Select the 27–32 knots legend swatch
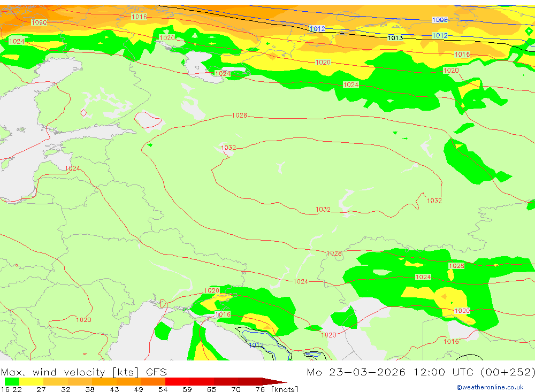Screen dimensions: 535x392 coord(56,381)
